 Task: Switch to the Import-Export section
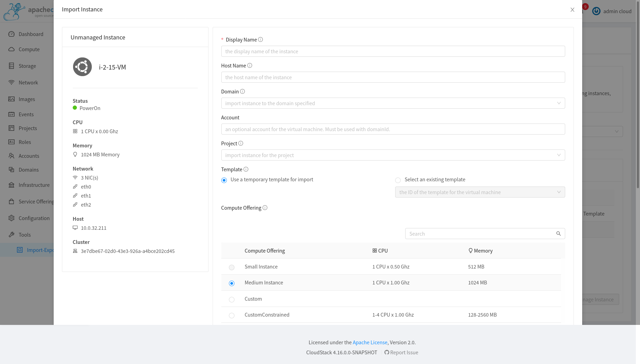(x=39, y=250)
